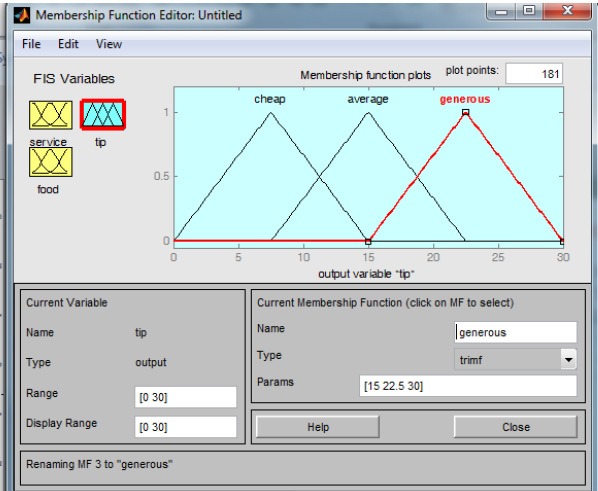Viewport: 598px width, 491px height.
Task: Click the generous left handle at 15
Action: (368, 241)
